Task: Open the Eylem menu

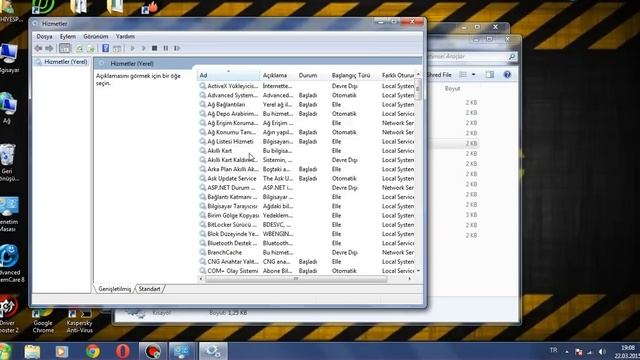Action: point(68,36)
